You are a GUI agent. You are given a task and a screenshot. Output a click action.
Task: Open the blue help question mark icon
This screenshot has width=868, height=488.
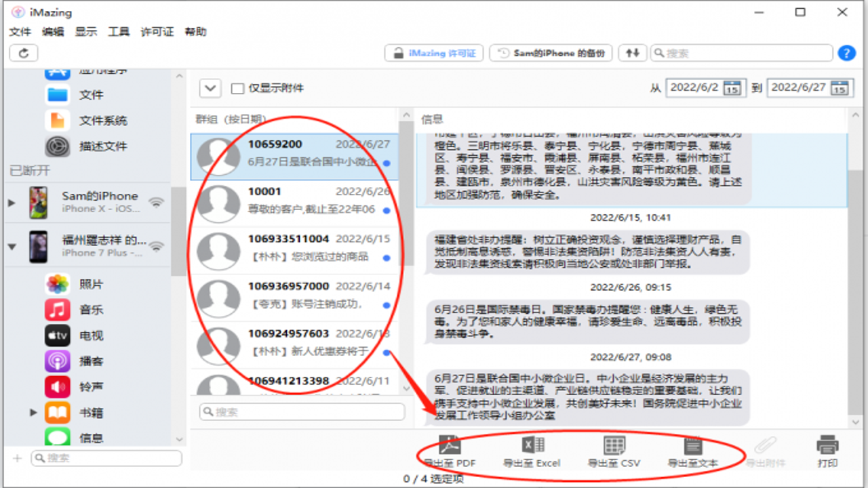846,53
